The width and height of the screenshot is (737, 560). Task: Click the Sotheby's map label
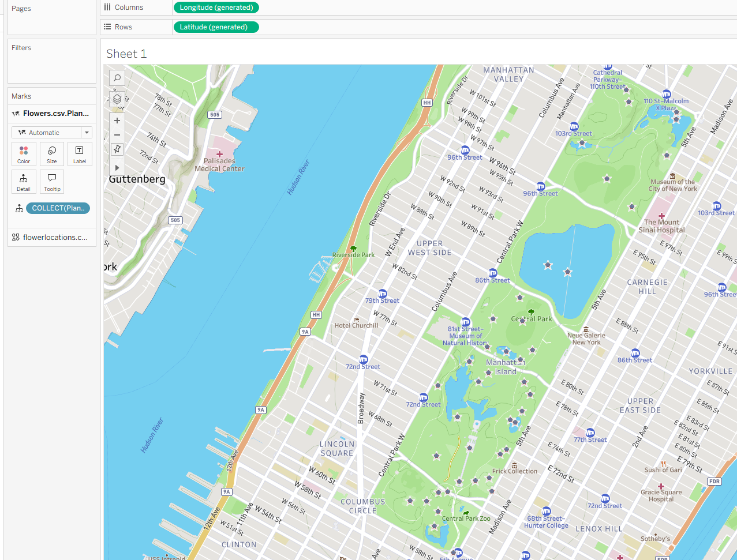[x=656, y=539]
